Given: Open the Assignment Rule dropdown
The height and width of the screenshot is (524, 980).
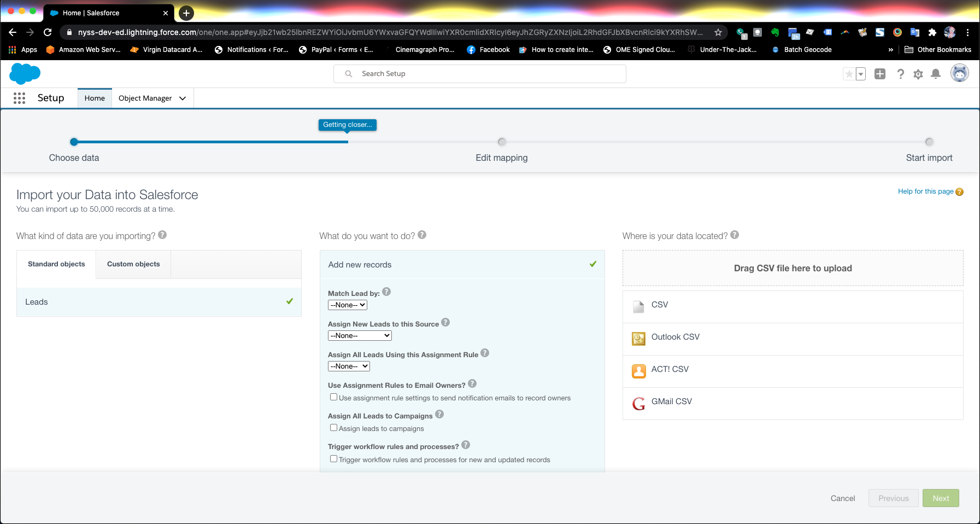Looking at the screenshot, I should coord(349,366).
